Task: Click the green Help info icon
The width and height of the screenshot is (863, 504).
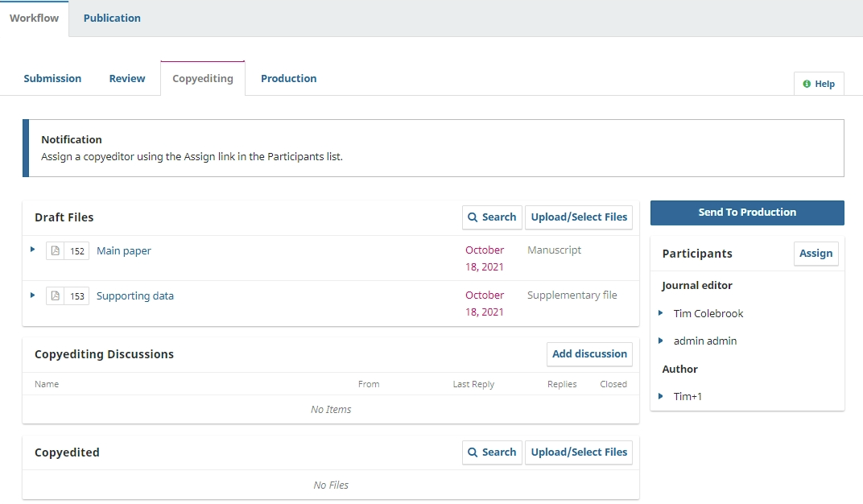Action: click(x=807, y=84)
